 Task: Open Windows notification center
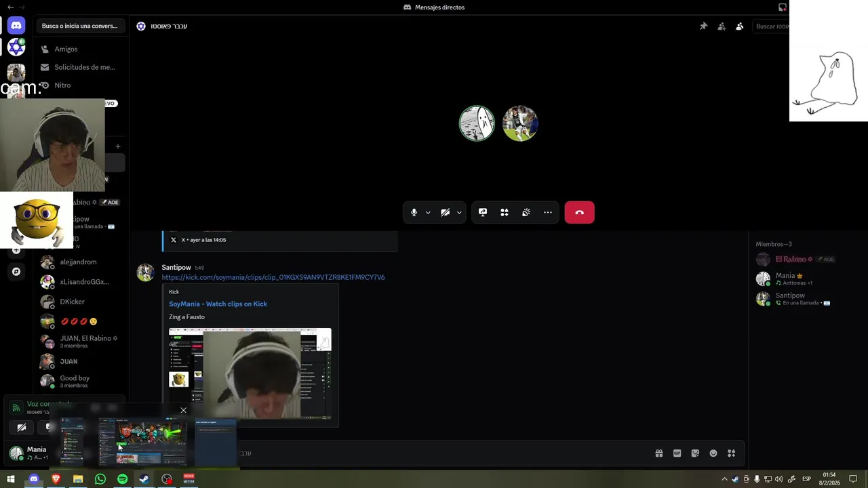pyautogui.click(x=853, y=479)
